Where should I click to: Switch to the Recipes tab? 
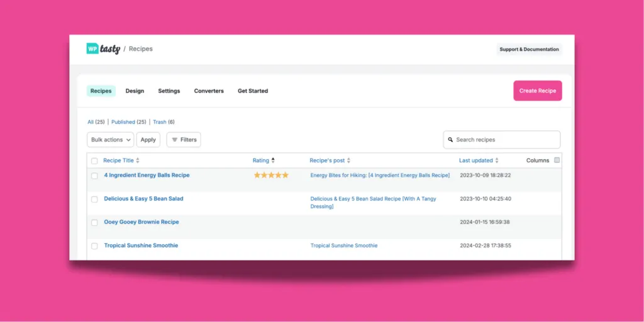(101, 91)
